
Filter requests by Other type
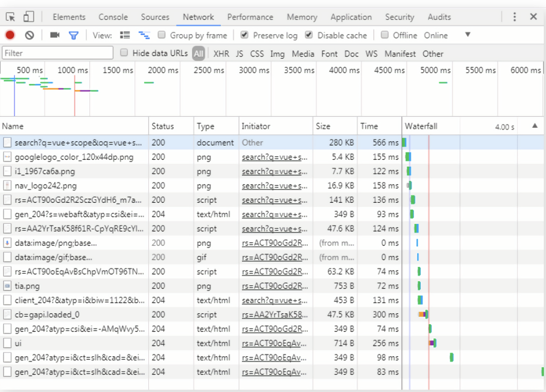(x=433, y=54)
